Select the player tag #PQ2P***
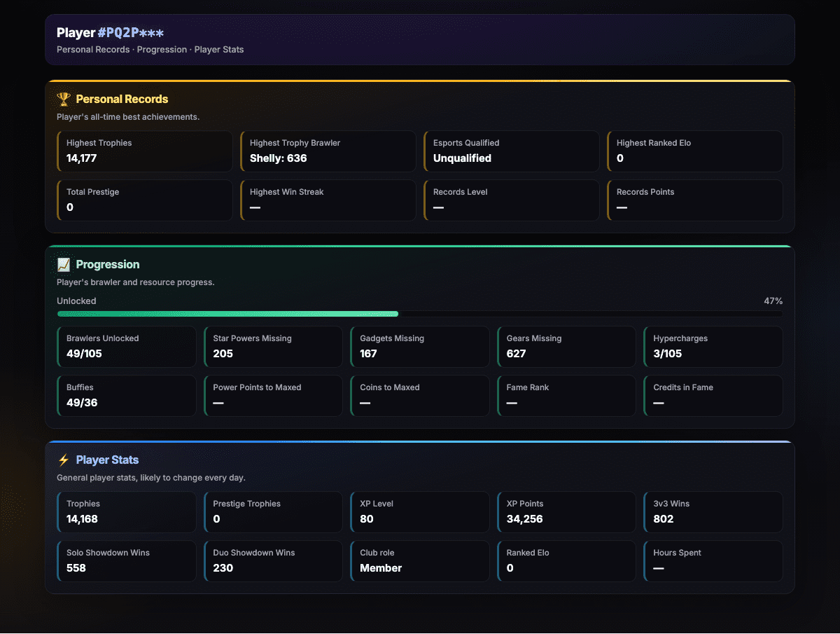The image size is (840, 634). pos(131,33)
